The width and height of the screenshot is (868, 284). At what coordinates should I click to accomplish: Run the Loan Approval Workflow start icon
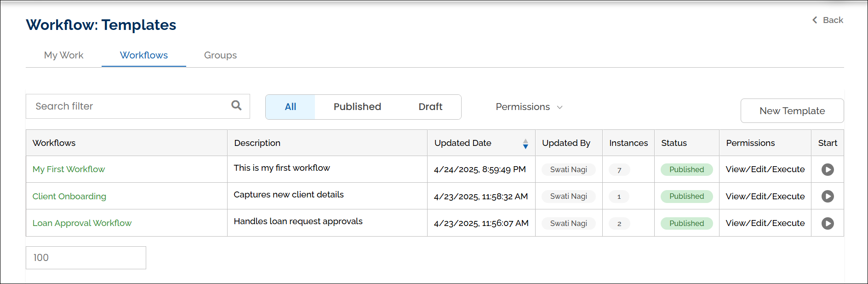point(828,223)
